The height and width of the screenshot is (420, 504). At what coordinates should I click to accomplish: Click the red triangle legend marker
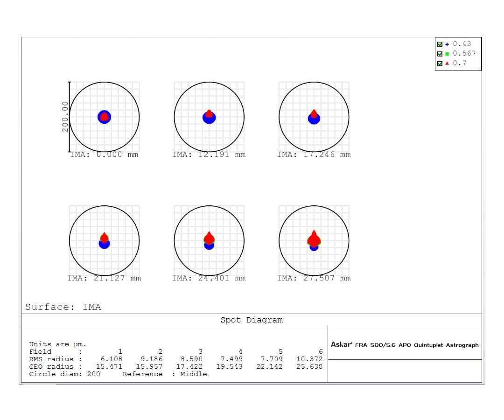[447, 63]
